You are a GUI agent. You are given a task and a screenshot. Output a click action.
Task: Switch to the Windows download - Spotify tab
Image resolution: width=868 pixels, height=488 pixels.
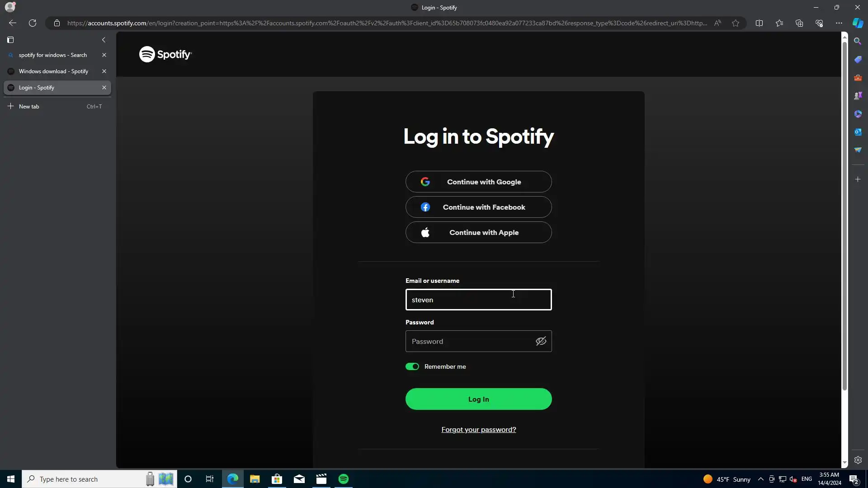click(x=53, y=71)
